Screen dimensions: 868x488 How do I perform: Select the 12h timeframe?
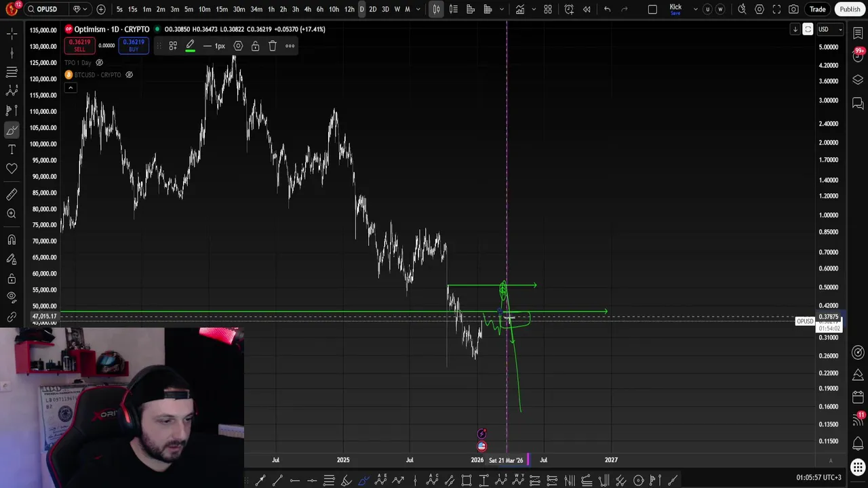(349, 9)
